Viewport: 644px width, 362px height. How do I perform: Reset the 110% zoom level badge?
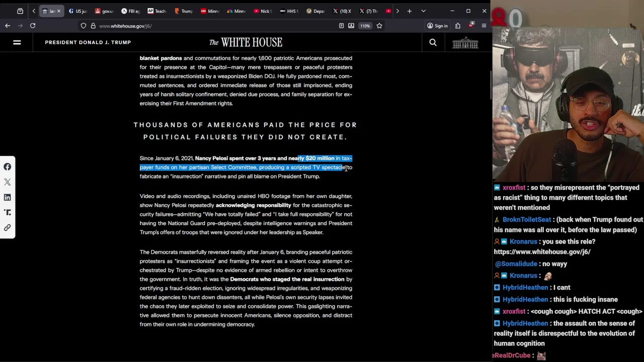click(x=365, y=26)
